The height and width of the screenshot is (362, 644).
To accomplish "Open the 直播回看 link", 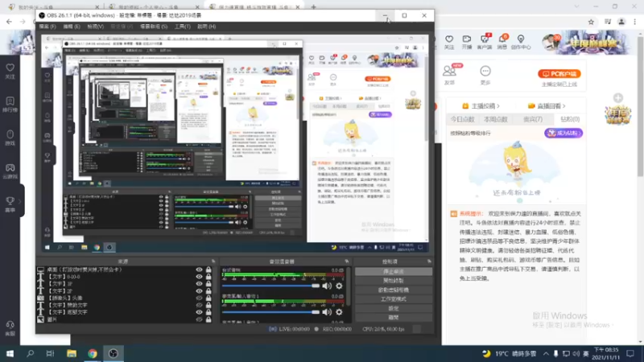I will (x=547, y=106).
